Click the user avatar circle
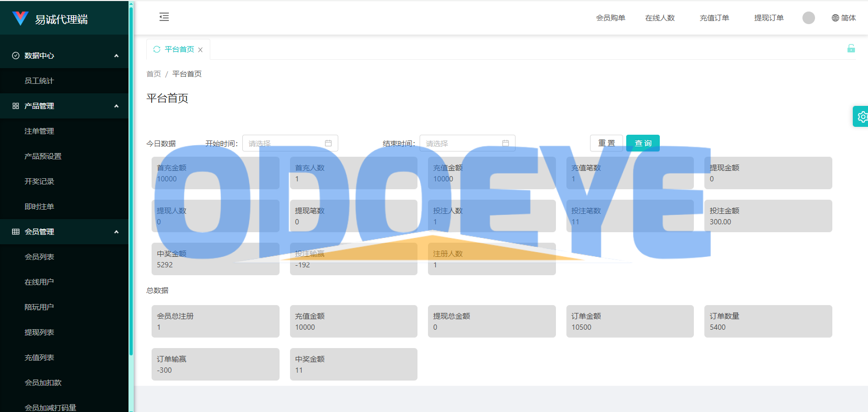The width and height of the screenshot is (868, 412). 808,18
